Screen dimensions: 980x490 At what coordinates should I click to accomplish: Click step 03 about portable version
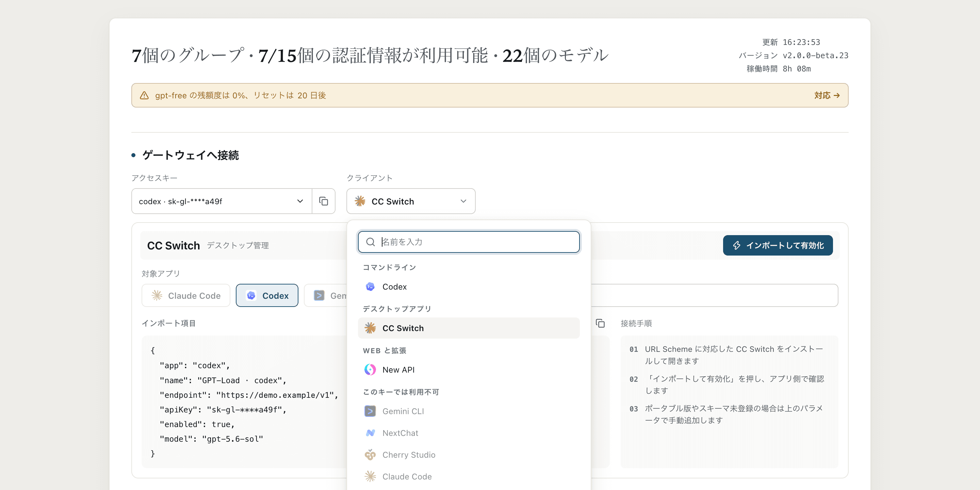726,414
